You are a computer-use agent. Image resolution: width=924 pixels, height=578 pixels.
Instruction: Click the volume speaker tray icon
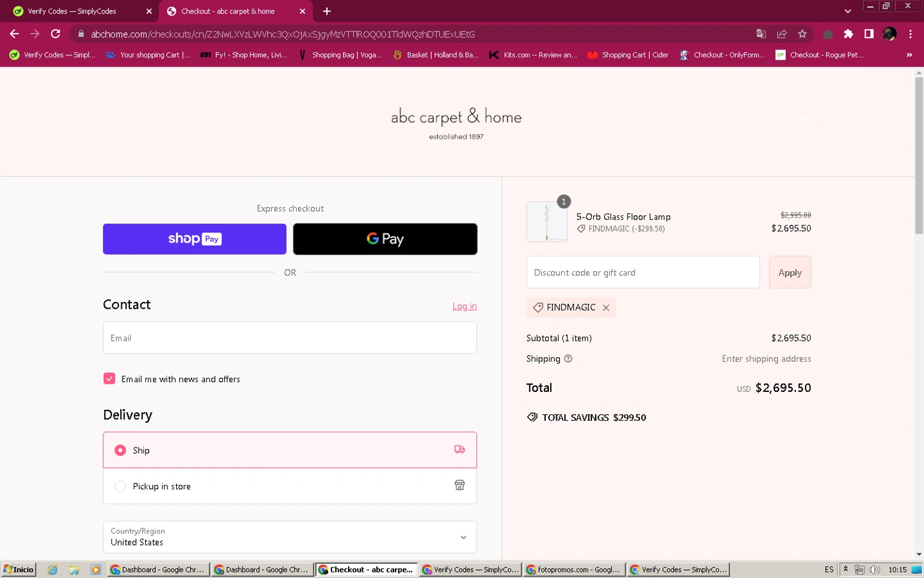coord(874,570)
